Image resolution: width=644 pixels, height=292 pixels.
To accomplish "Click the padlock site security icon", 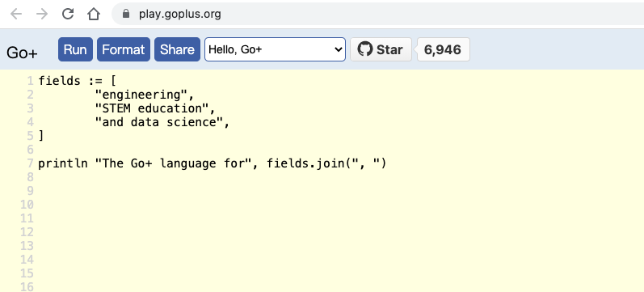I will click(126, 14).
